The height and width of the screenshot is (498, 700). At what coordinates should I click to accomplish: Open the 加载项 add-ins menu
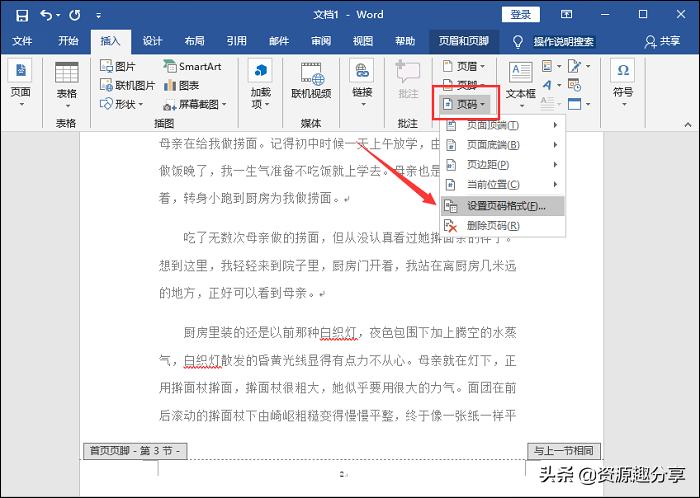(x=261, y=85)
